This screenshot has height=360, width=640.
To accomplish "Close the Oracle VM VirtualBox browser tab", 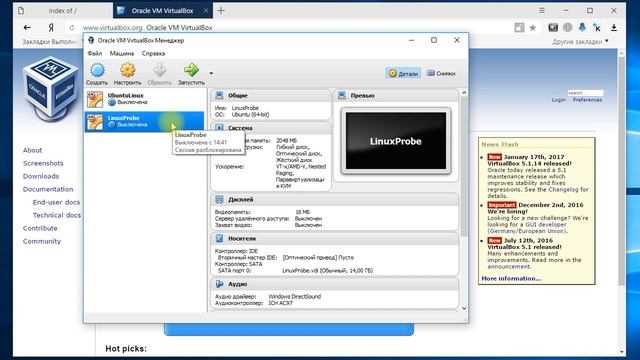I will pos(206,11).
